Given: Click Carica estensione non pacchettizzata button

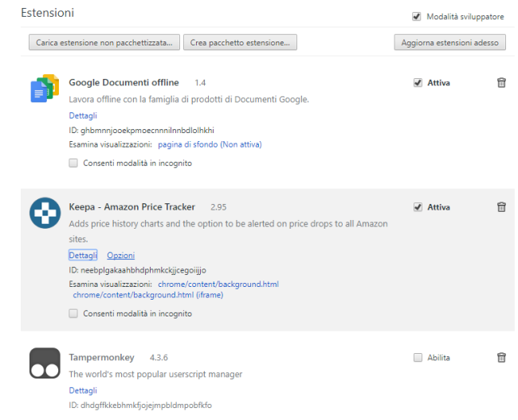Looking at the screenshot, I should (104, 42).
